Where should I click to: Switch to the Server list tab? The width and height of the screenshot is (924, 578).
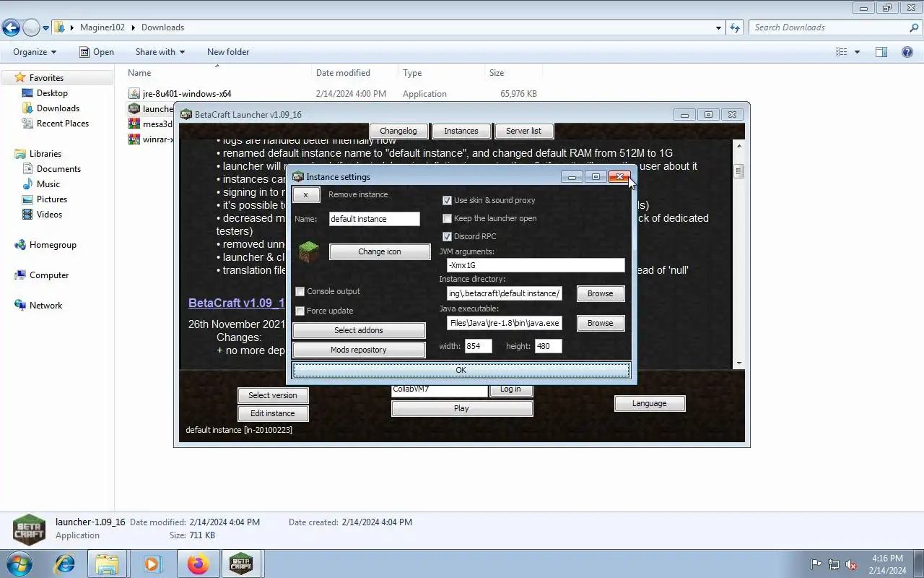pos(523,131)
